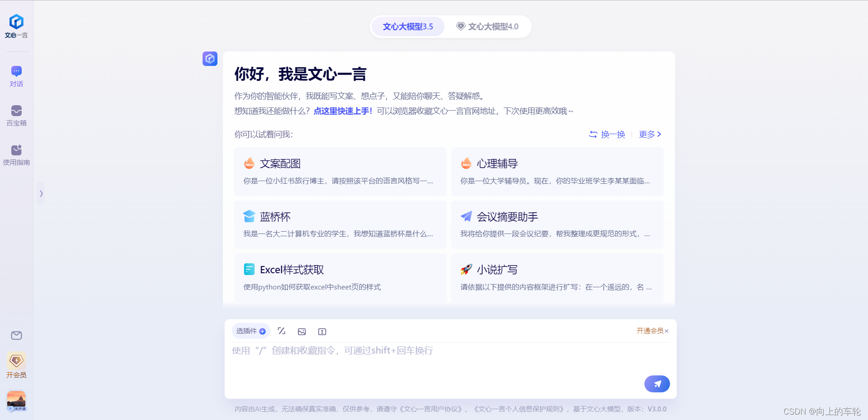The width and height of the screenshot is (868, 420).
Task: Select the 文案配图 prompt card
Action: [x=340, y=172]
